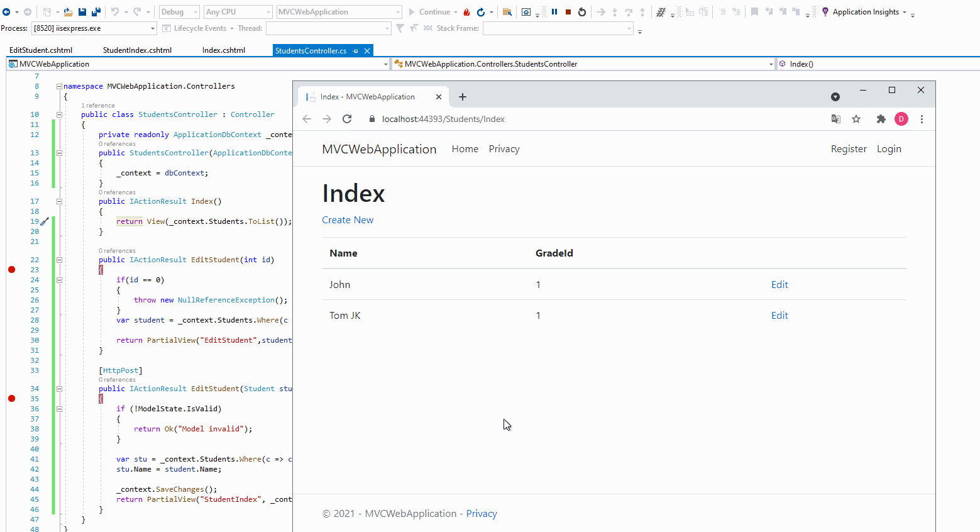Step into the next statement
The image size is (980, 532).
[615, 11]
